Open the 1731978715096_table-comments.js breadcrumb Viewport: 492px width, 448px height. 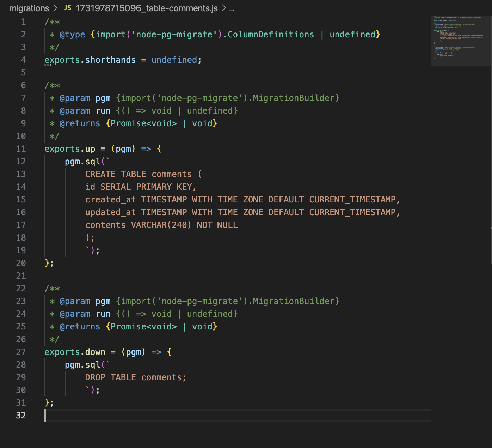147,8
